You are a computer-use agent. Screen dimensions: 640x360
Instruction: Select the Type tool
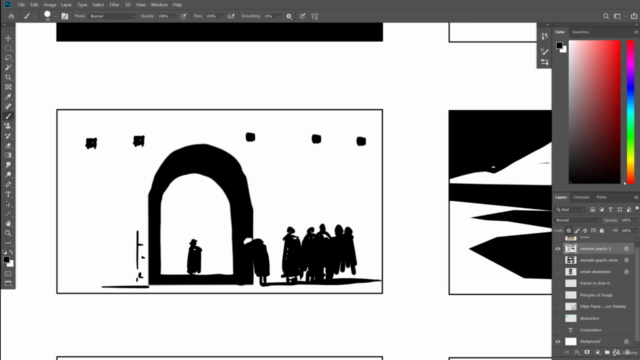tap(8, 195)
